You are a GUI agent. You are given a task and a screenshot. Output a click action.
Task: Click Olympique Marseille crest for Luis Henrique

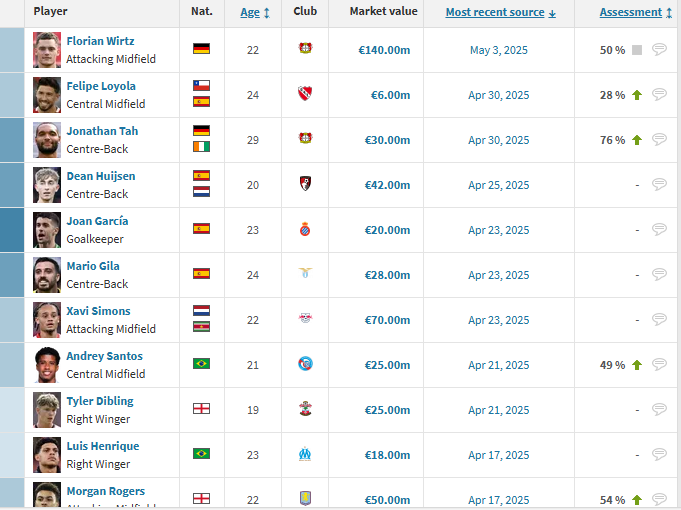[x=305, y=454]
